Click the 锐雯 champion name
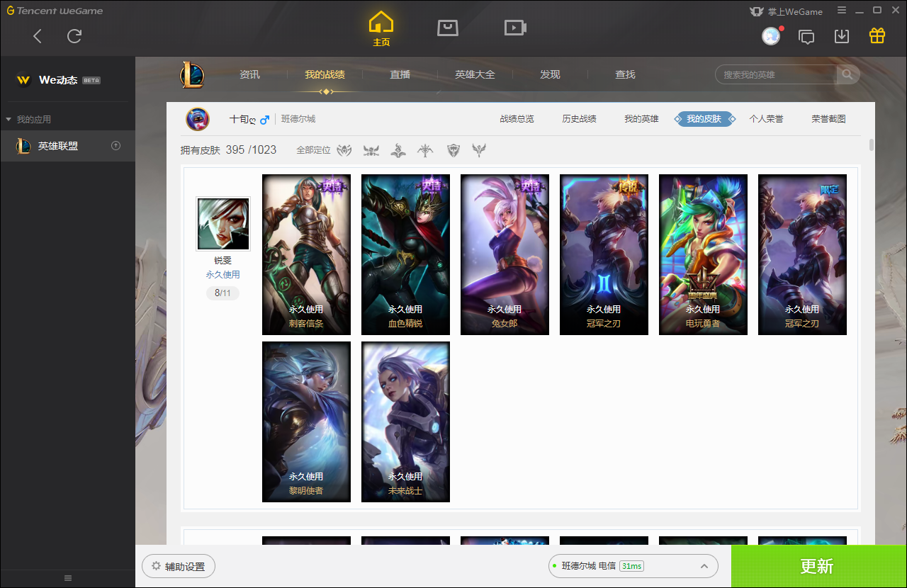 click(223, 261)
